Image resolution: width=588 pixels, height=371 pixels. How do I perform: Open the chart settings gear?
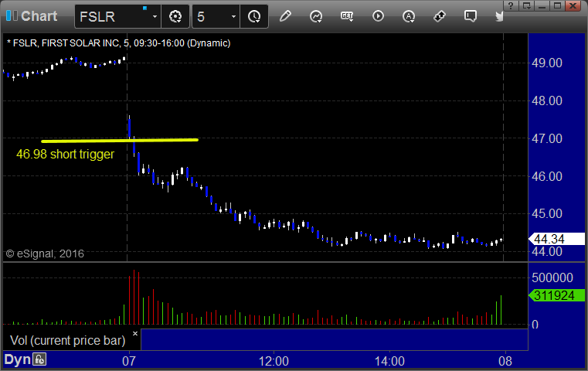pyautogui.click(x=175, y=16)
